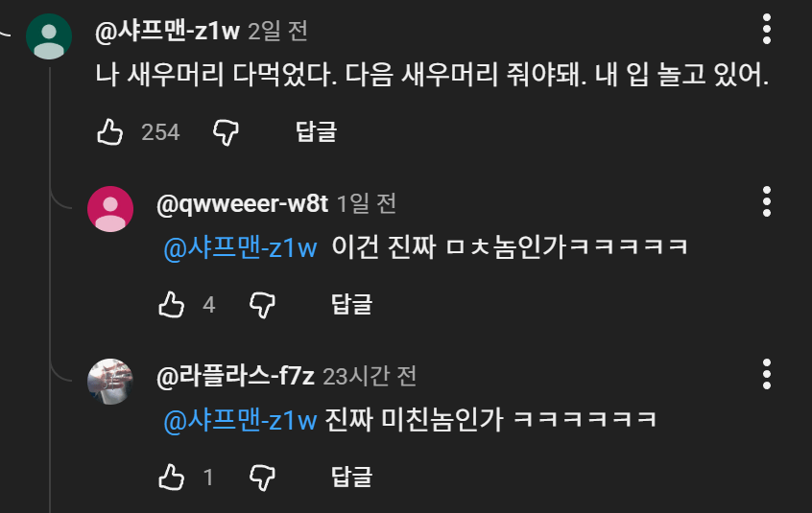812x513 pixels.
Task: Open the pink avatar of @qwweeer-w8t
Action: (110, 209)
